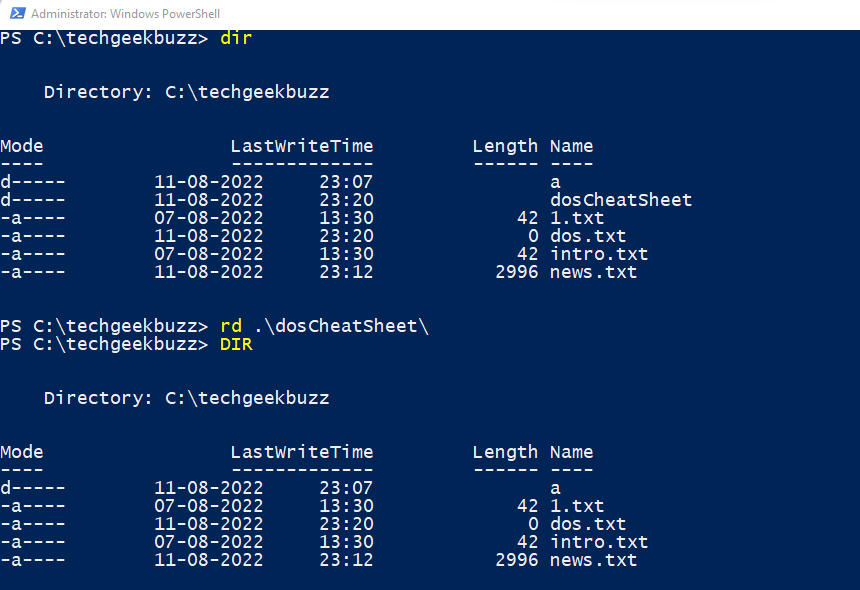
Task: Click '1.txt' in the first directory listing
Action: pyautogui.click(x=577, y=218)
